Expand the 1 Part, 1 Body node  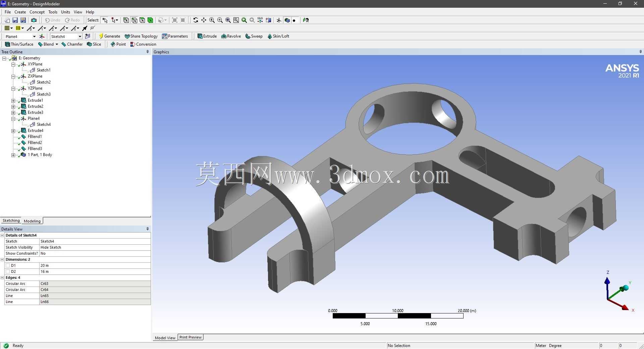point(13,155)
